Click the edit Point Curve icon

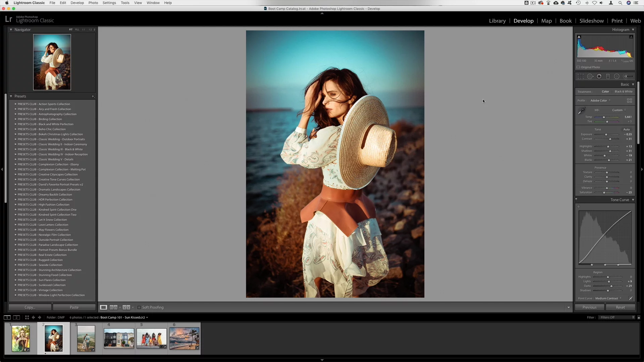[x=631, y=298]
